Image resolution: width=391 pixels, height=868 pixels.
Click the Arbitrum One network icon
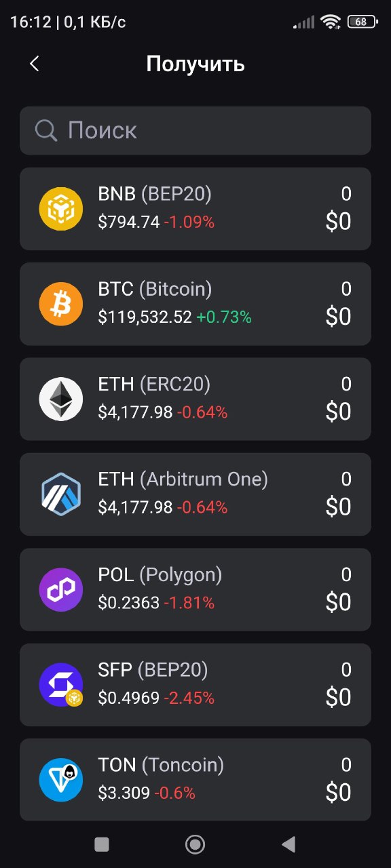tap(61, 494)
